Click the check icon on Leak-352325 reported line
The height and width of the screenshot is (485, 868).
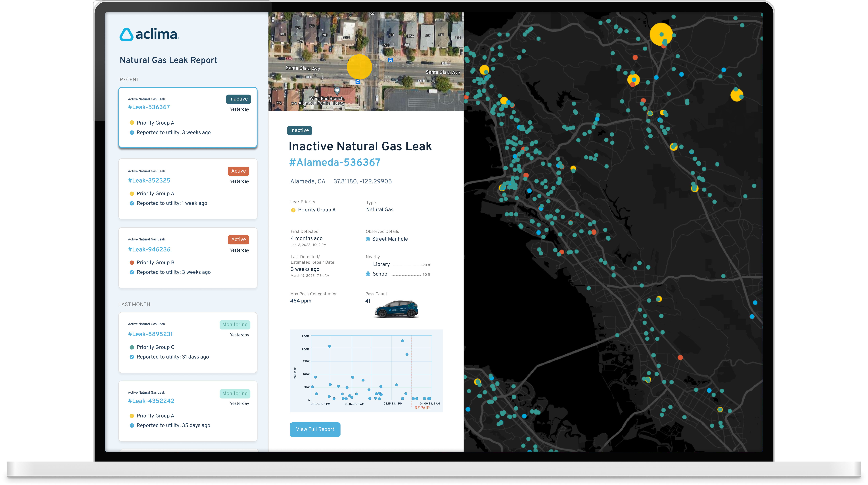[132, 203]
